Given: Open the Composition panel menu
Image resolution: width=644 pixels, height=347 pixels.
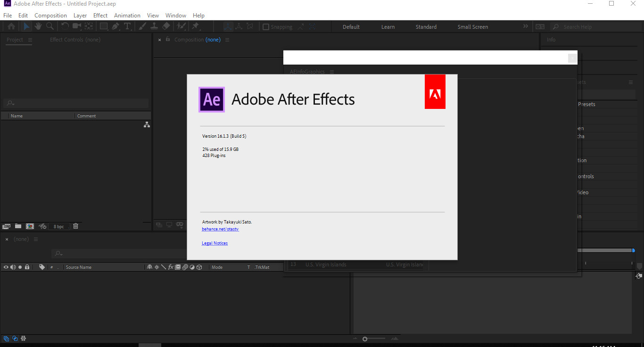Looking at the screenshot, I should click(x=227, y=40).
